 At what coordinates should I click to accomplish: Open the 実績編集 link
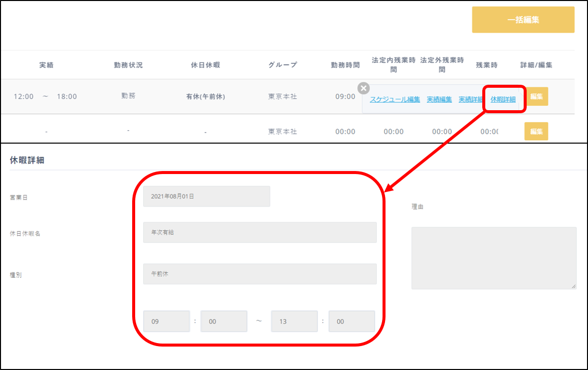point(439,99)
